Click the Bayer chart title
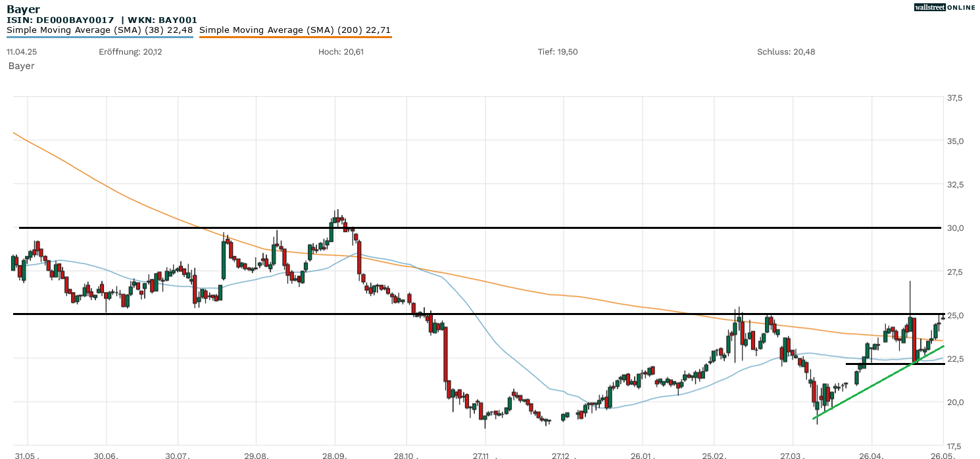Screen dimensions: 980x459 23,9
